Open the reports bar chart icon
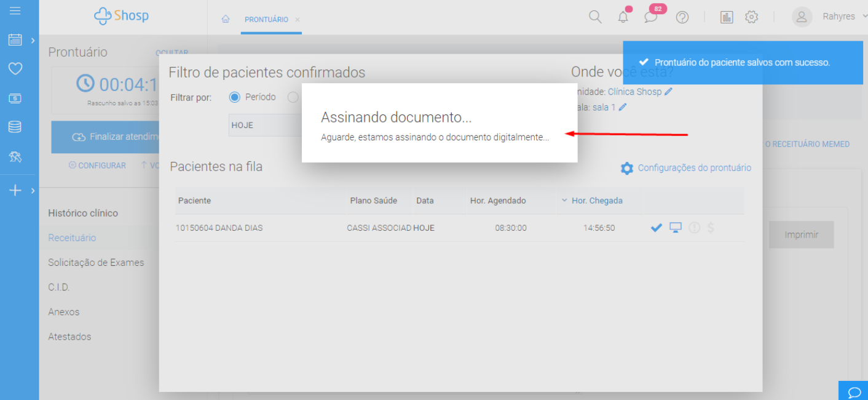 727,17
